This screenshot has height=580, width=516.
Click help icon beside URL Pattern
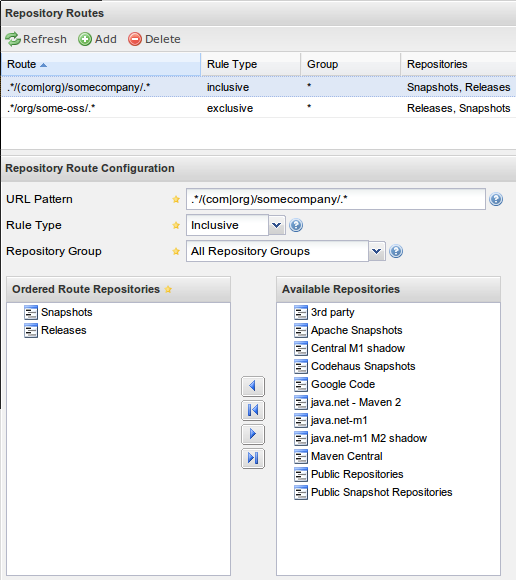tap(496, 199)
